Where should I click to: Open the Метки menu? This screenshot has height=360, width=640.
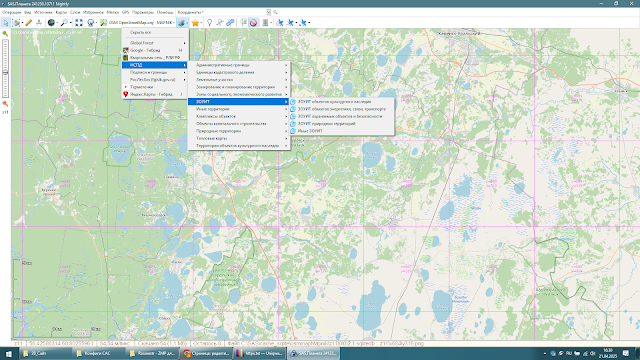(x=113, y=12)
